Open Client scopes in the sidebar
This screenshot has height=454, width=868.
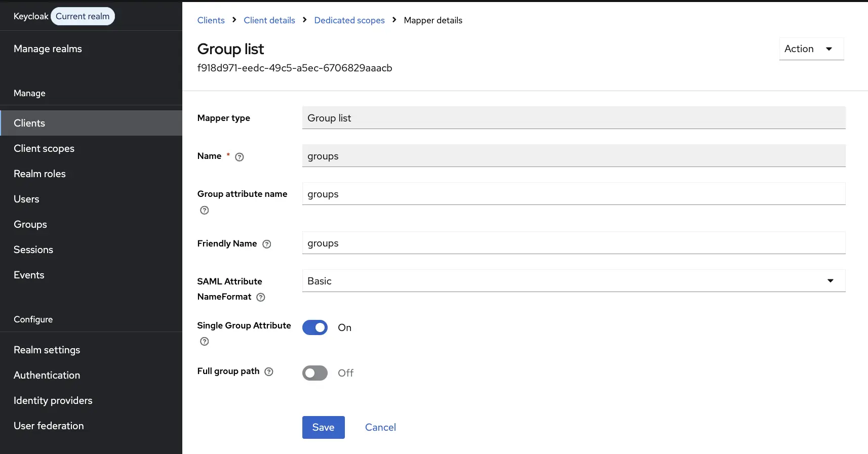pyautogui.click(x=91, y=148)
